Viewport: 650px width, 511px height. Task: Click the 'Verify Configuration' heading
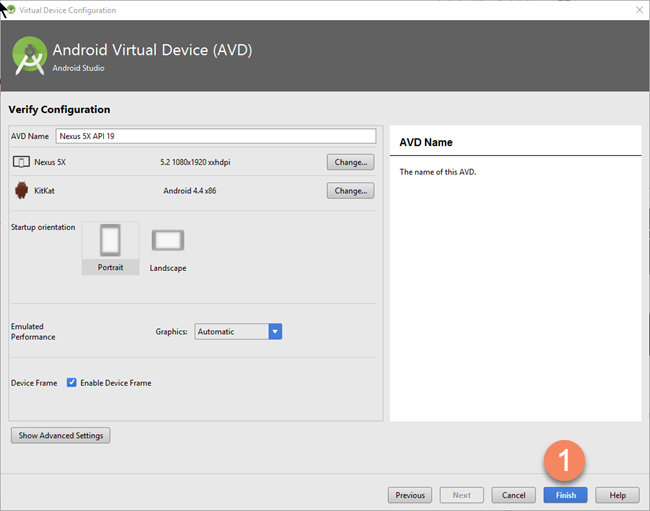point(59,109)
